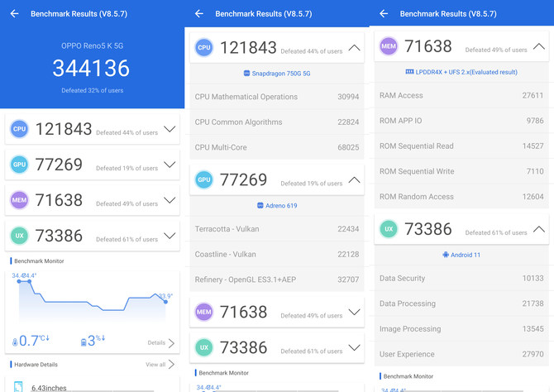Click the chip icon beside Adreno 619
Image resolution: width=554 pixels, height=392 pixels.
point(260,205)
